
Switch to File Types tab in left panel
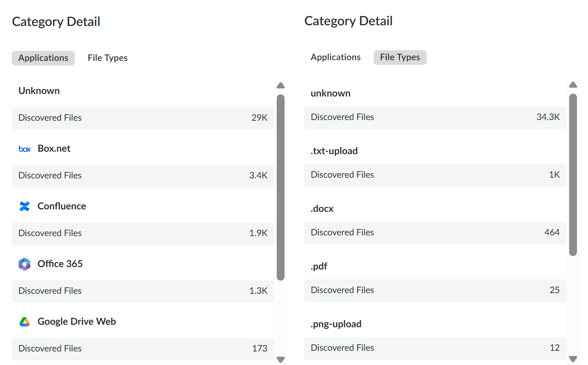click(108, 58)
